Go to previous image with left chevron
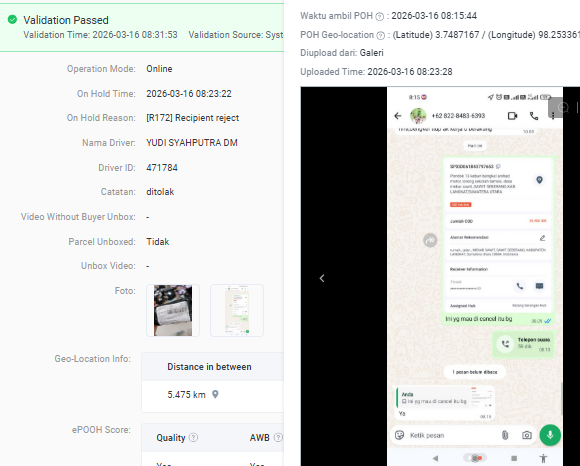This screenshot has width=580, height=466. point(322,278)
